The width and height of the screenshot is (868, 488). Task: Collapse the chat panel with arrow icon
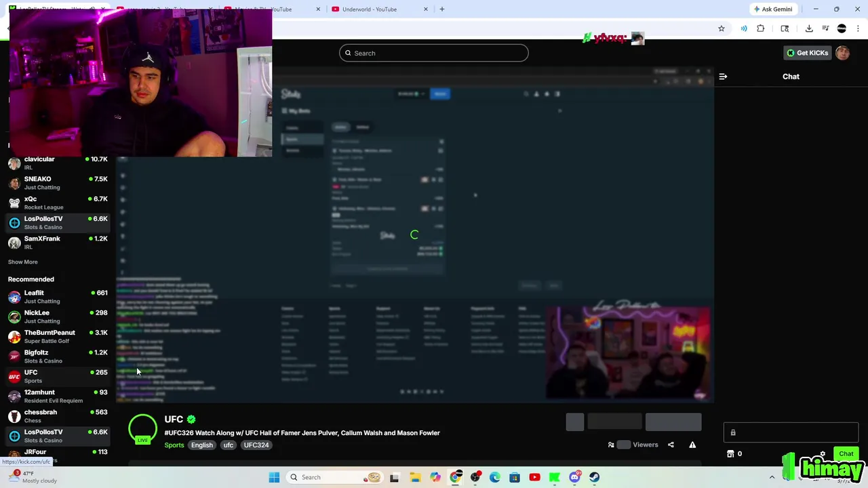coord(723,77)
